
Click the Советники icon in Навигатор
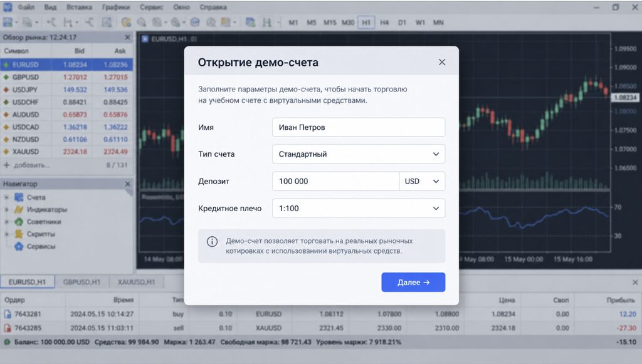19,222
